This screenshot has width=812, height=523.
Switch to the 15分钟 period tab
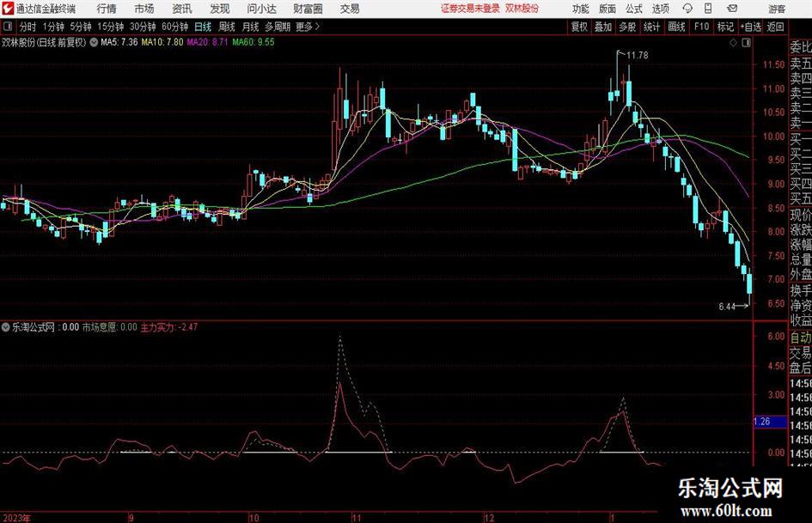(x=111, y=27)
